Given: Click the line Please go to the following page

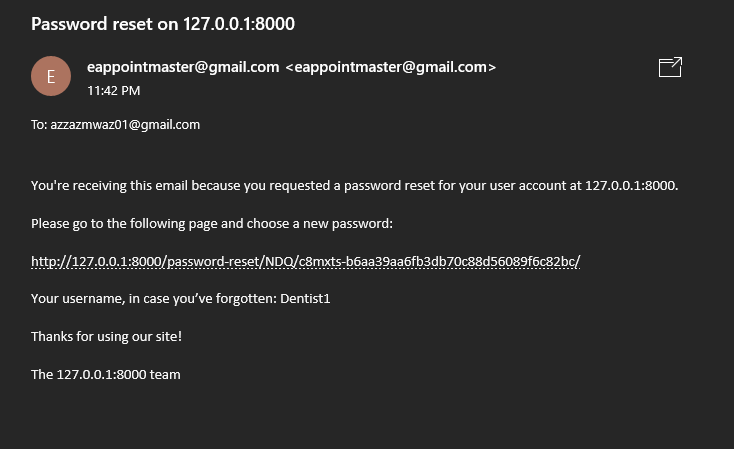Looking at the screenshot, I should [212, 224].
